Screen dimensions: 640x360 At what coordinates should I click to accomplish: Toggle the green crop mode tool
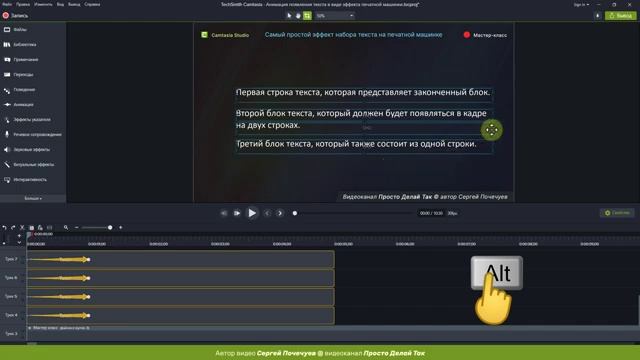point(307,16)
